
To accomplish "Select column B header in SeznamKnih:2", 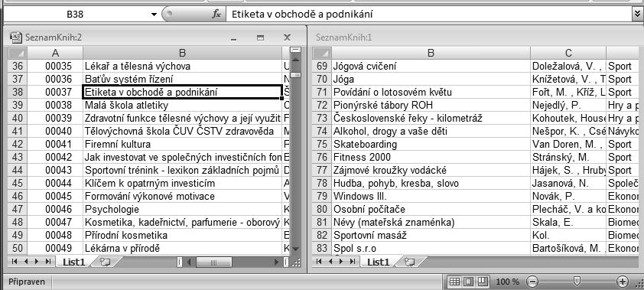I will [x=182, y=53].
